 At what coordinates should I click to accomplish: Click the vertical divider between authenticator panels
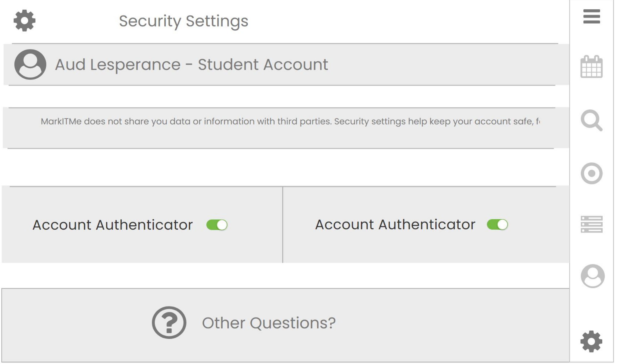point(283,224)
